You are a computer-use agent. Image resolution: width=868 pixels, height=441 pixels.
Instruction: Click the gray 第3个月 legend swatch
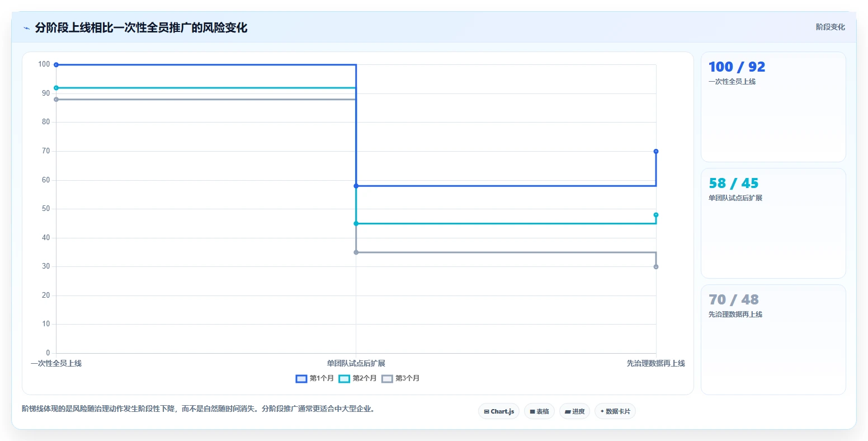[x=387, y=379]
